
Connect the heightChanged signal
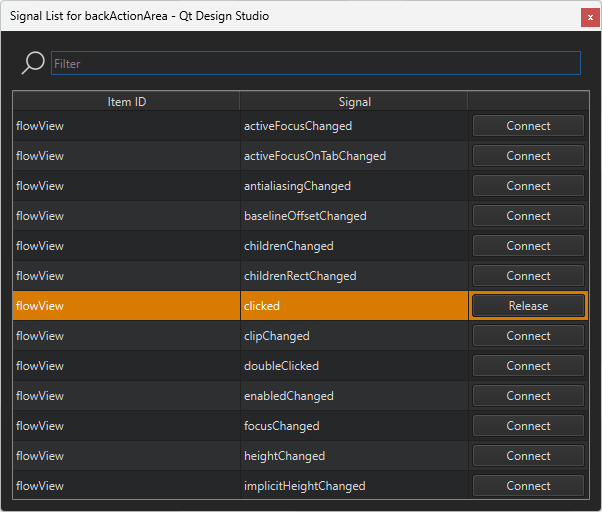tap(528, 456)
